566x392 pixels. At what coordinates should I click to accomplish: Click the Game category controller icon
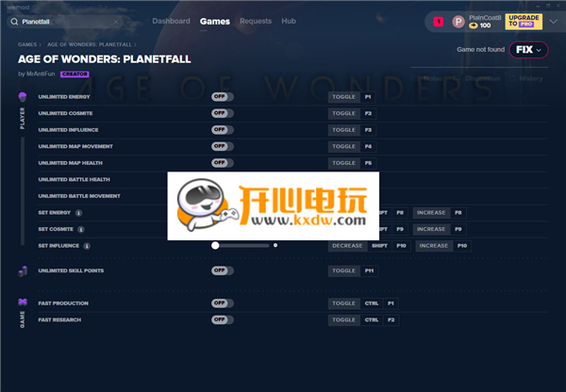click(23, 302)
